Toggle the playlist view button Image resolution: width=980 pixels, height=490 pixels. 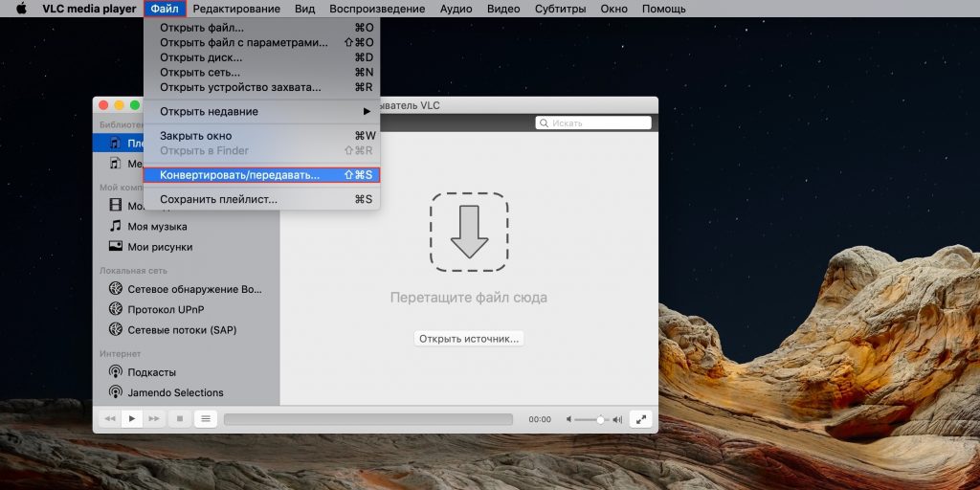pyautogui.click(x=206, y=419)
